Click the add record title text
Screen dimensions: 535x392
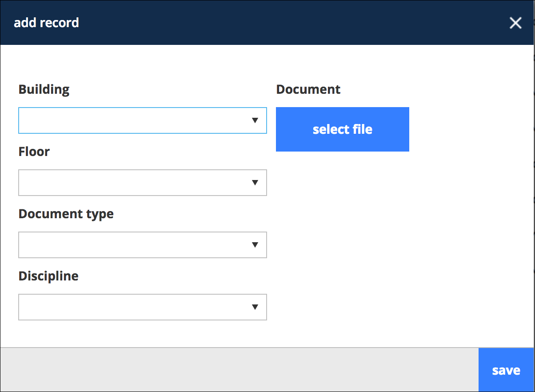(x=47, y=23)
